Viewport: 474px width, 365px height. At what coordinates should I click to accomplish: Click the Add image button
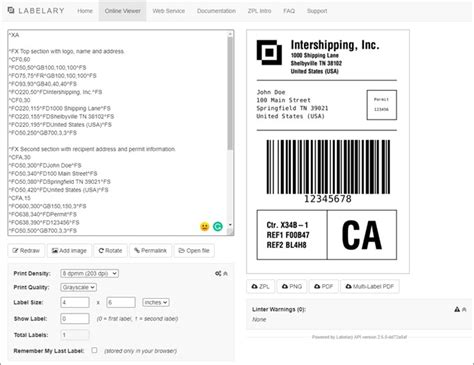pos(69,251)
